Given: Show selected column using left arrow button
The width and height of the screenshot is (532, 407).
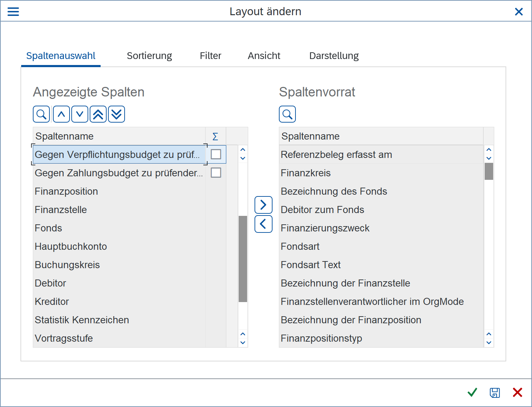Looking at the screenshot, I should [x=263, y=224].
